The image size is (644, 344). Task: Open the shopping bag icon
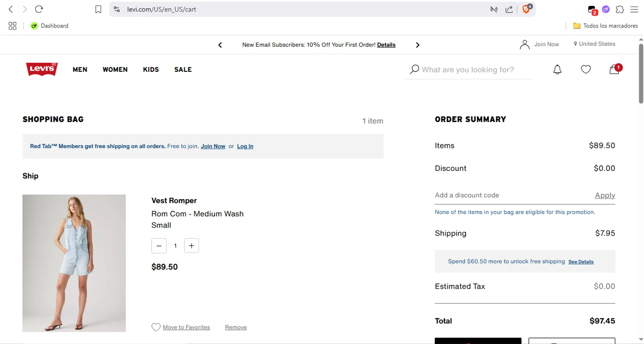pyautogui.click(x=614, y=70)
